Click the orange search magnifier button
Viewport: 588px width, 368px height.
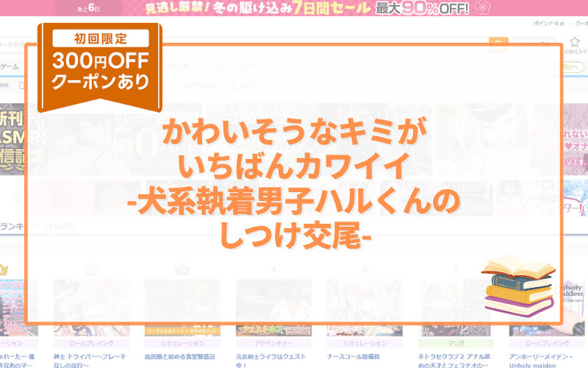tap(499, 44)
